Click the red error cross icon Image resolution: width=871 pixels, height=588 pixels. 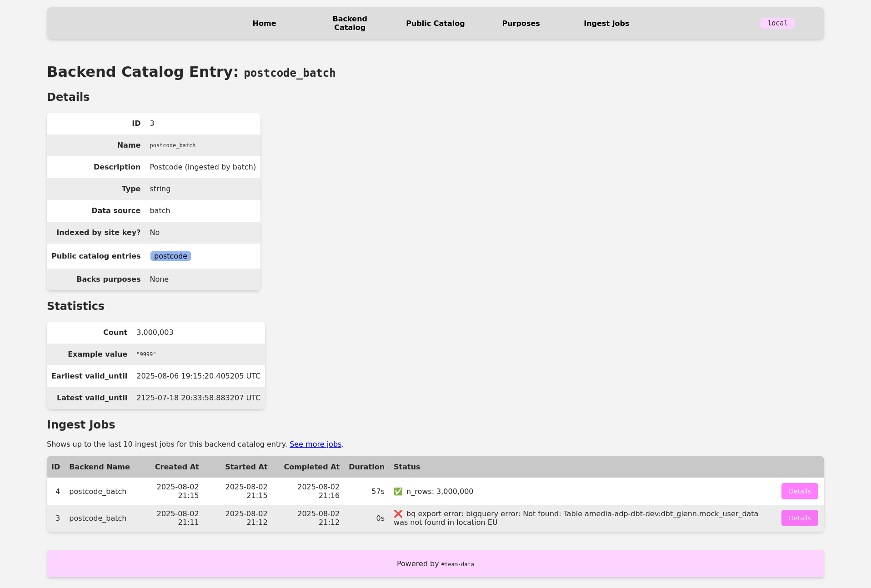coord(398,514)
